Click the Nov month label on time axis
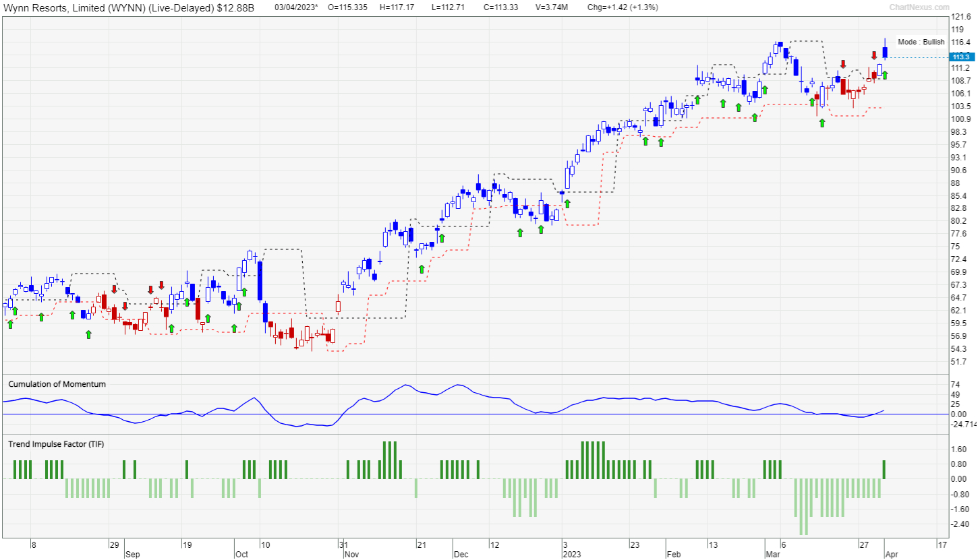The image size is (980, 560). pos(352,554)
